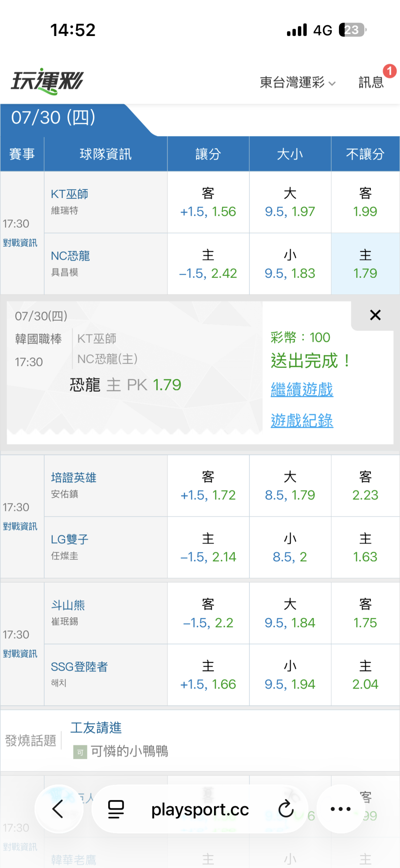The width and height of the screenshot is (400, 868).
Task: Open the page tools icon beside URL
Action: (116, 809)
